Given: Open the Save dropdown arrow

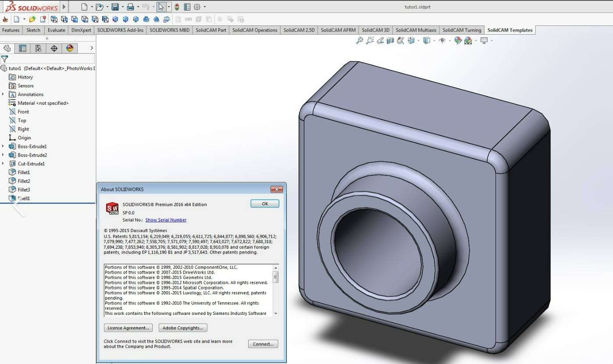Looking at the screenshot, I should (x=122, y=7).
